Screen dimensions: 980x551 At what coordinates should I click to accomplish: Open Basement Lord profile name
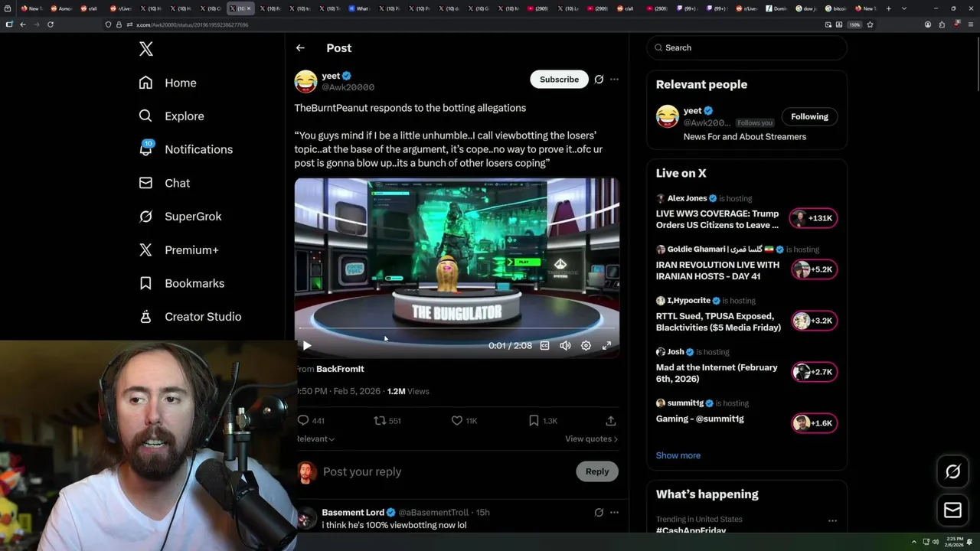(353, 513)
